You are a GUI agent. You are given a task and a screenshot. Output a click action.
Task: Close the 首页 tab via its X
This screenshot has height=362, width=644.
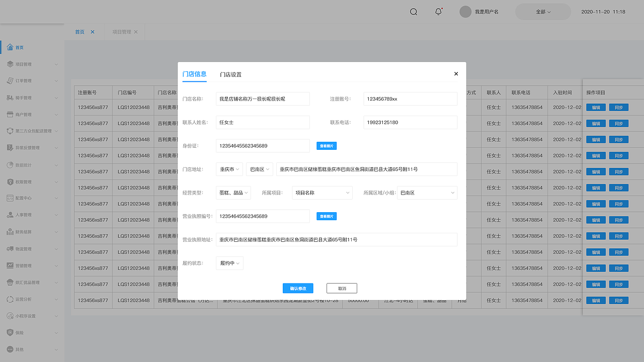[x=93, y=32]
